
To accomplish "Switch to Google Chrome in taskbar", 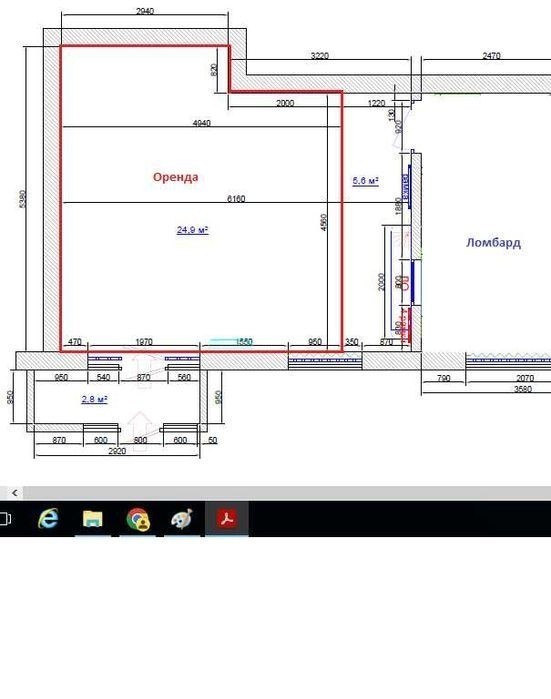I will coord(138,519).
